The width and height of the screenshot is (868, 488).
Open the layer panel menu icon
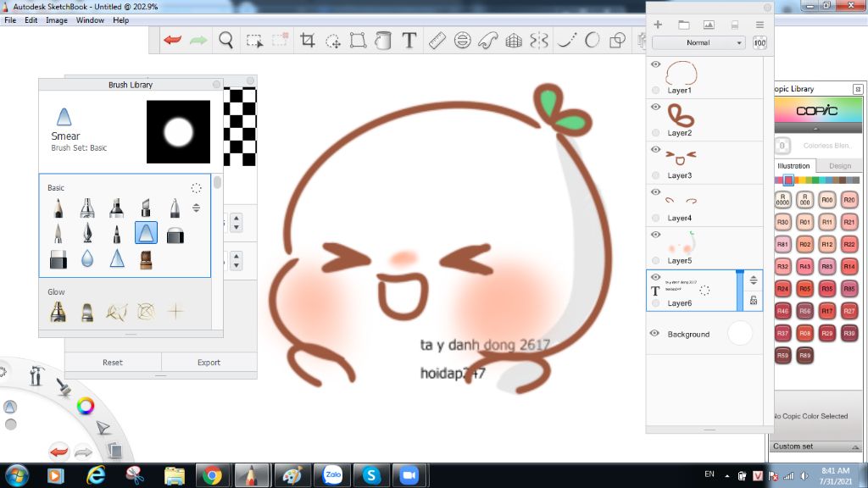[x=759, y=25]
